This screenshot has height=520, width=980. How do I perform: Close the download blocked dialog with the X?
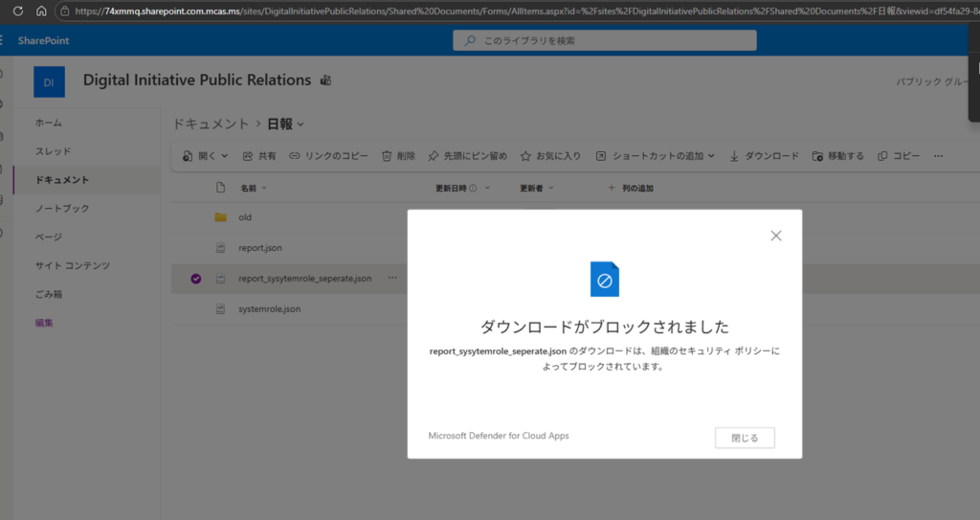click(775, 236)
